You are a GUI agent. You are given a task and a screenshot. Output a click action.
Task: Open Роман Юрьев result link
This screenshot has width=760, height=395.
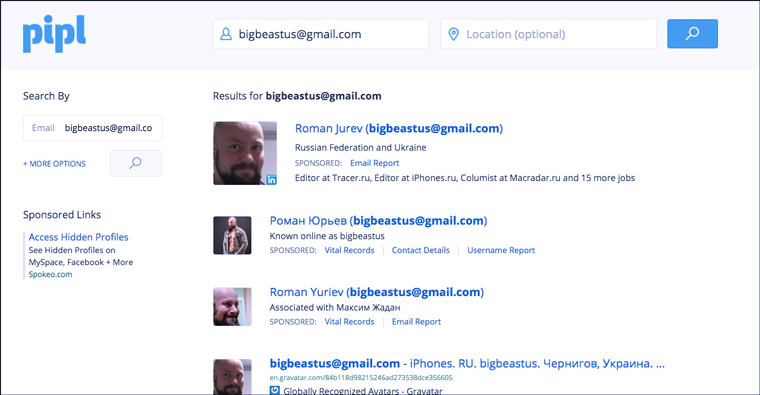[378, 221]
